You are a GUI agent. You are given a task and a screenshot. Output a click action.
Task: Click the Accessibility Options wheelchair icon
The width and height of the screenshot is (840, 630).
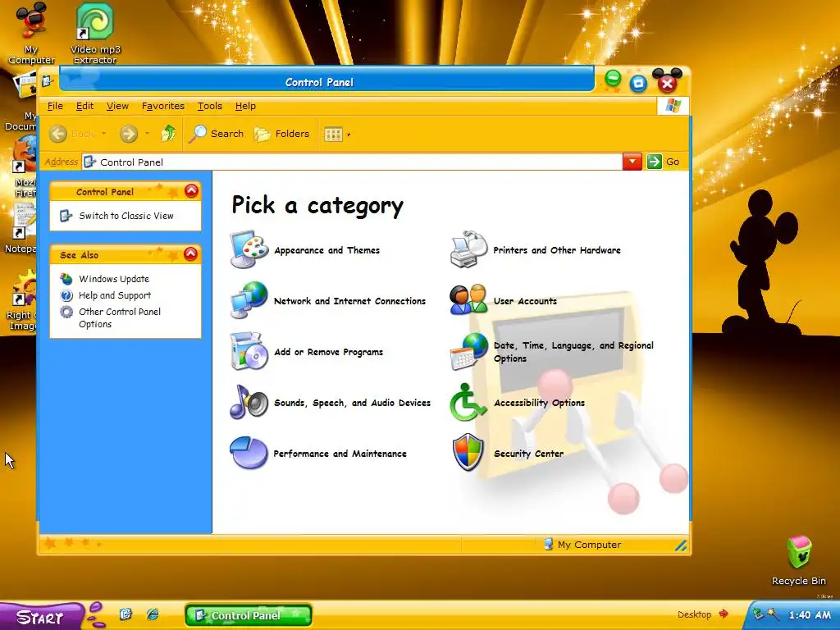point(468,402)
